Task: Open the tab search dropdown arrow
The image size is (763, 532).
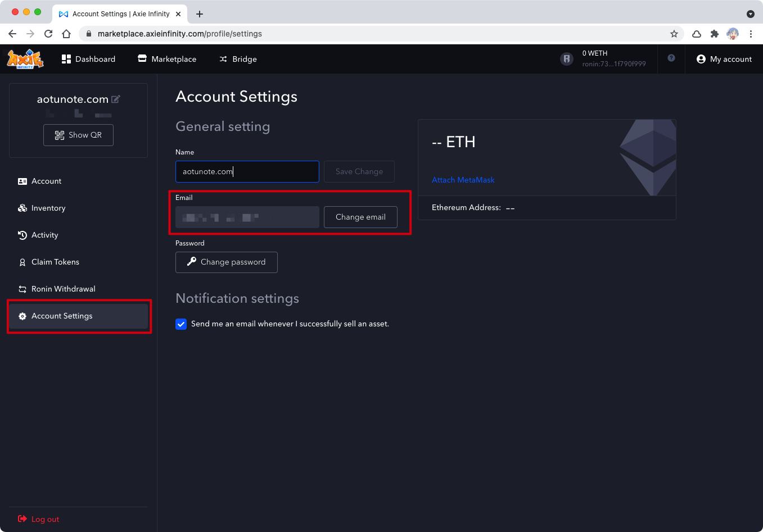Action: [751, 13]
